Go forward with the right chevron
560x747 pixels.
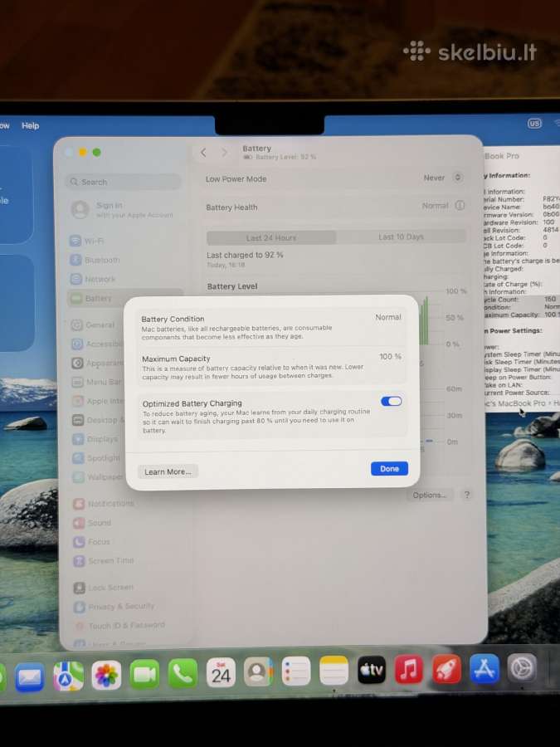224,153
